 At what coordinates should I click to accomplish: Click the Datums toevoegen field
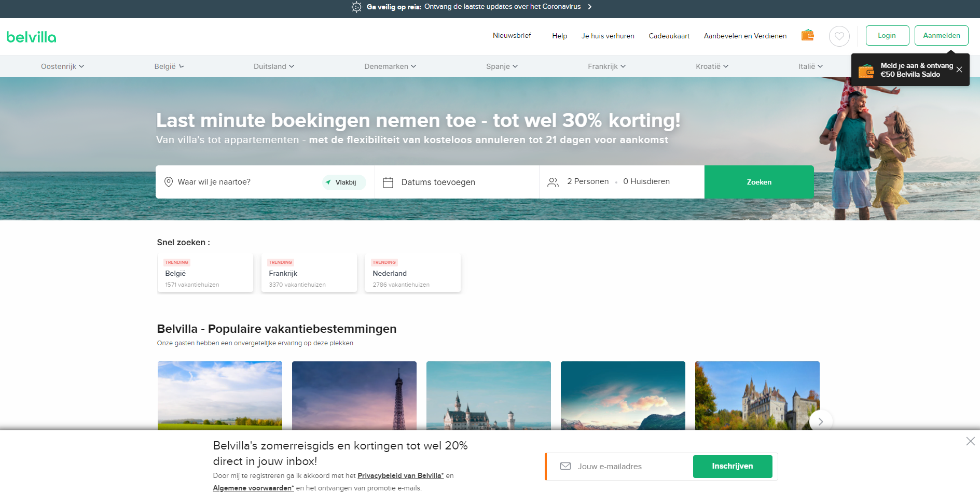[457, 182]
